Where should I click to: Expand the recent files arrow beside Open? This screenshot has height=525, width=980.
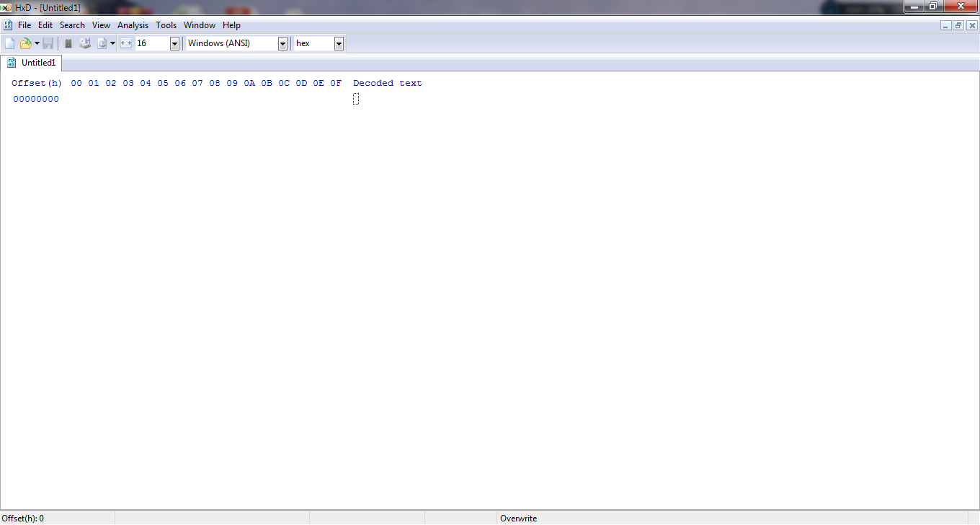37,43
